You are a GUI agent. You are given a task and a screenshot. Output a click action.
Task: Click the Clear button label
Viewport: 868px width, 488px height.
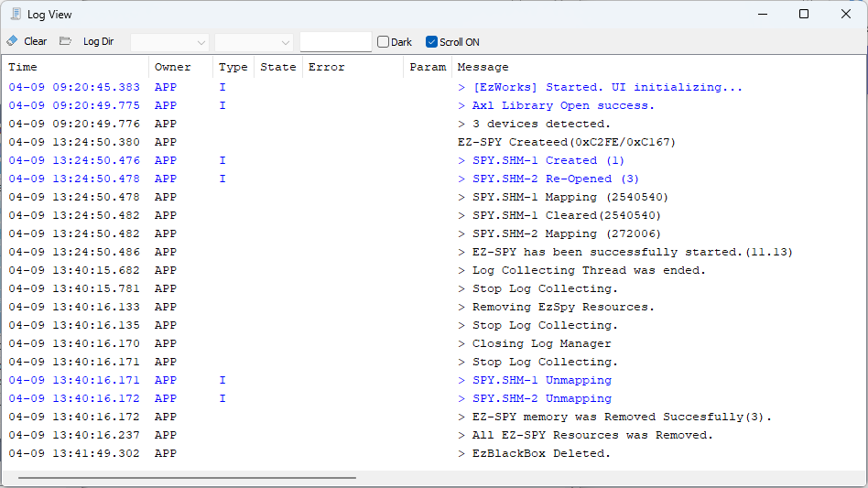click(x=36, y=41)
